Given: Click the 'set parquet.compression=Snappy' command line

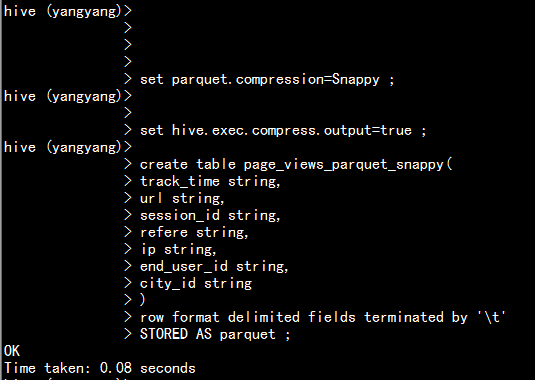Looking at the screenshot, I should pos(267,79).
